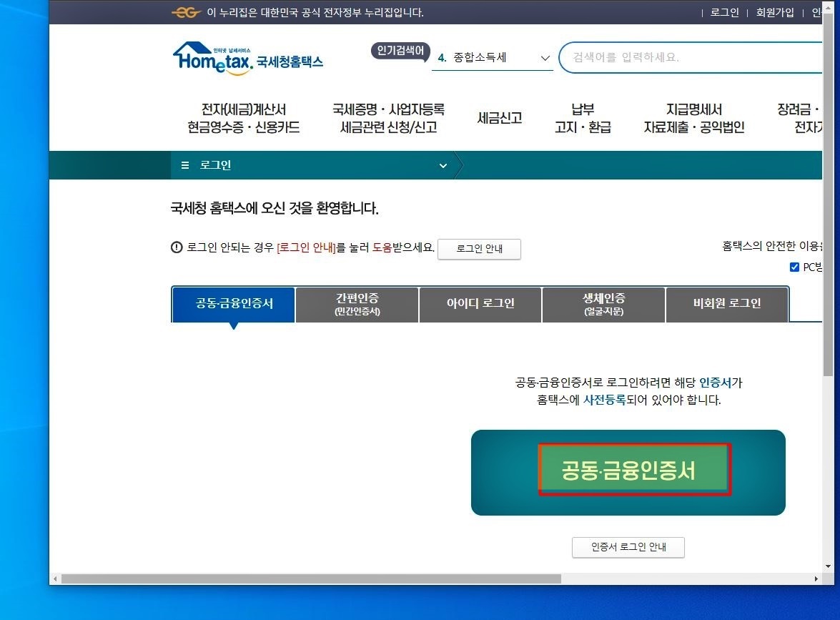Switch to the 비회원 로그인 tab

point(727,305)
